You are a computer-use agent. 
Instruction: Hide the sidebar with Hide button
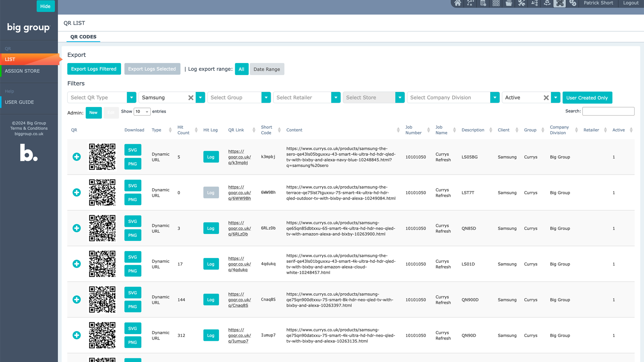46,6
